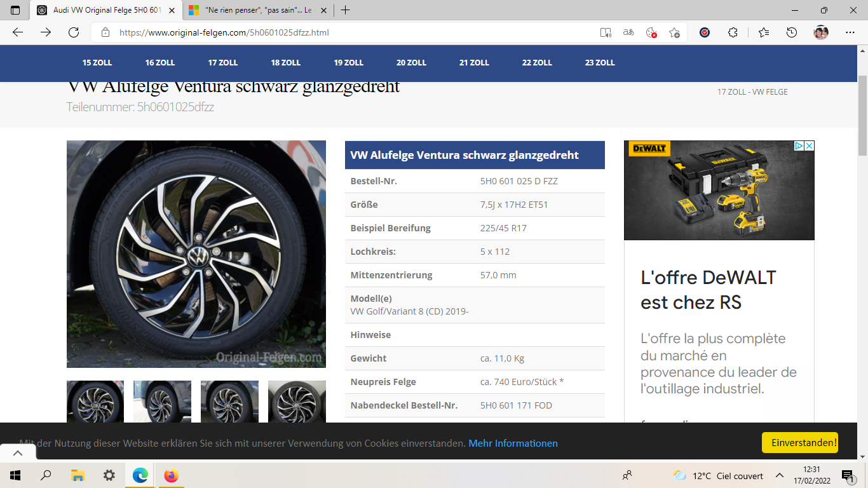The width and height of the screenshot is (868, 488).
Task: View site information lock icon
Action: [x=105, y=32]
